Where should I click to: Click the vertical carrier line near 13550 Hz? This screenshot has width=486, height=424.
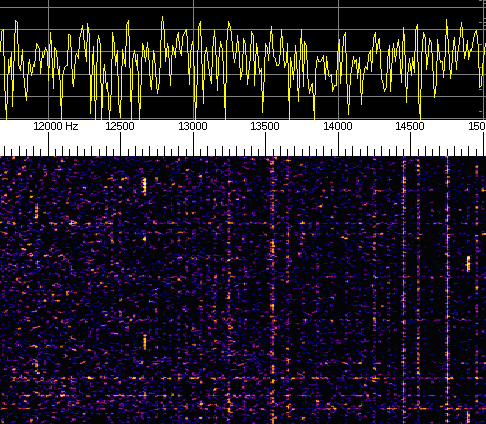tap(273, 290)
